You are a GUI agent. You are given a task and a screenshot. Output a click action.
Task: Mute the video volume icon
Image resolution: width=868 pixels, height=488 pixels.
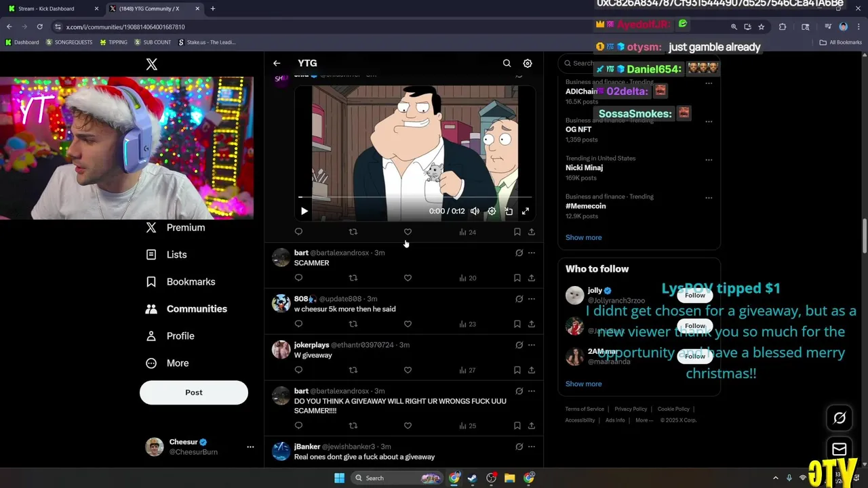[x=475, y=211]
